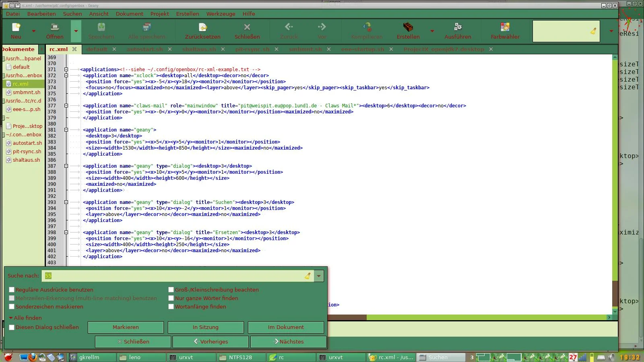Click the Vorheriges button
The image size is (644, 362).
[211, 342]
